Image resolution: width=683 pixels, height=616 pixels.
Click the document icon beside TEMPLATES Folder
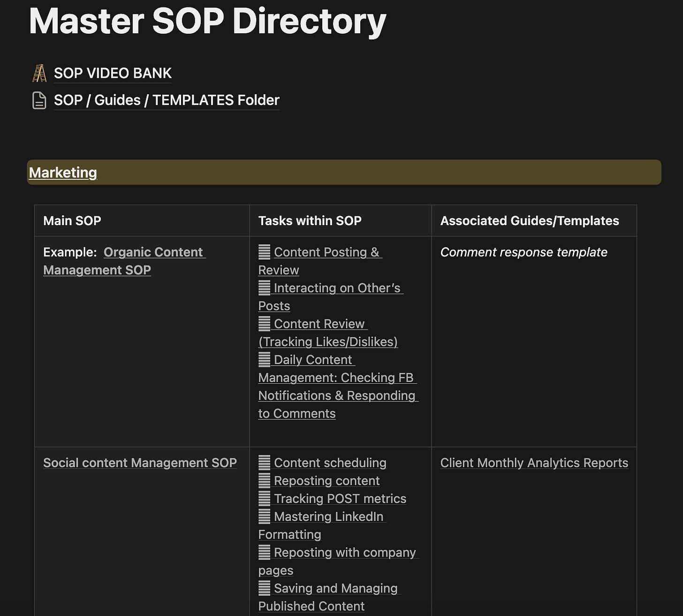coord(39,100)
